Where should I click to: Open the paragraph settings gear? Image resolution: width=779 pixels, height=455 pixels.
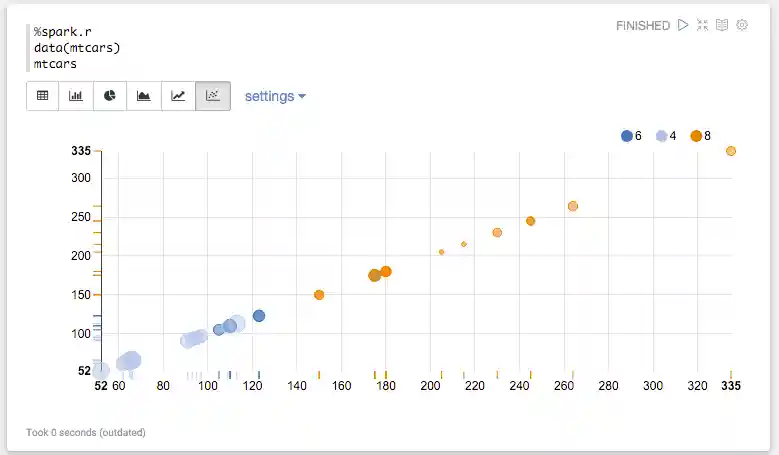(x=741, y=25)
